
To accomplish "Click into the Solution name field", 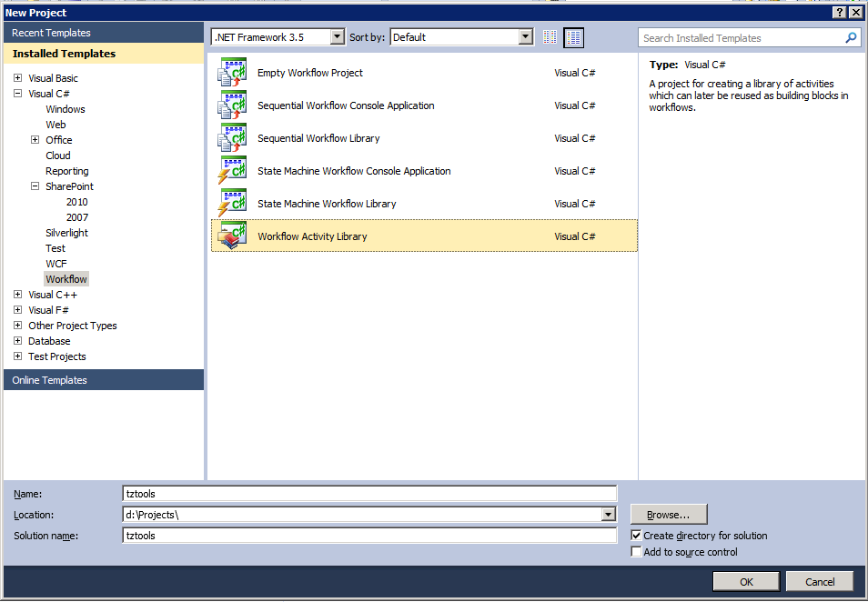I will coord(369,536).
